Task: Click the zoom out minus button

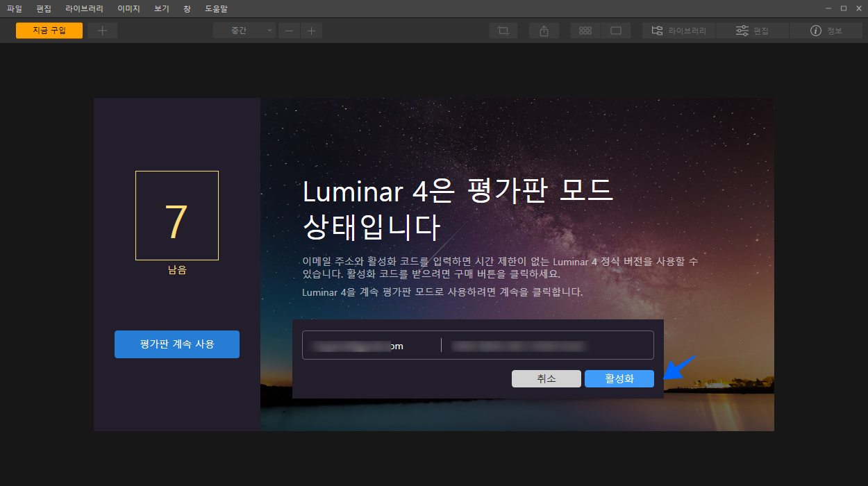Action: (x=290, y=31)
